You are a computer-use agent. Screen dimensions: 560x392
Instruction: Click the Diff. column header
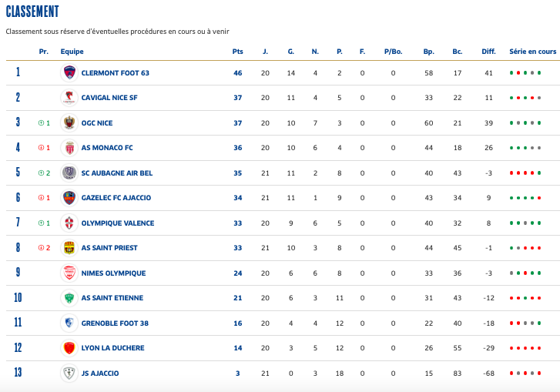(x=488, y=52)
